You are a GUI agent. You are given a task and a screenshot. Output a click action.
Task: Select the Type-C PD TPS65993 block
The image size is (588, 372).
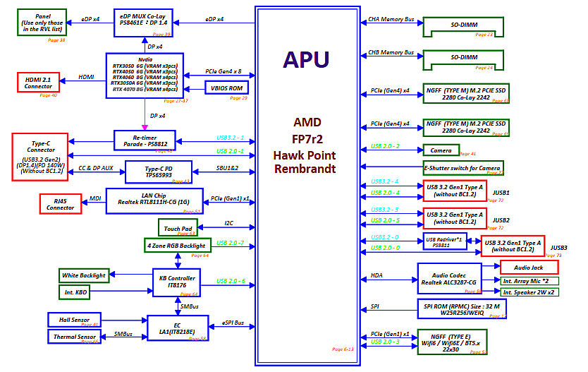(x=159, y=172)
